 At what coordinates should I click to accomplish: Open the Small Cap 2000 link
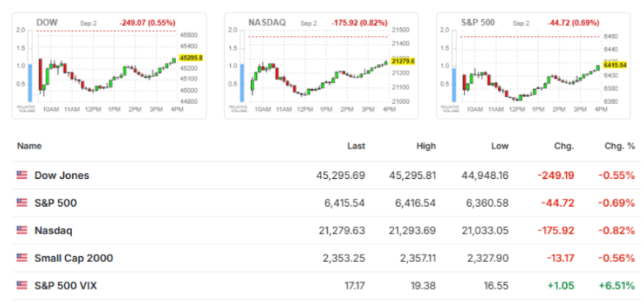pos(74,258)
